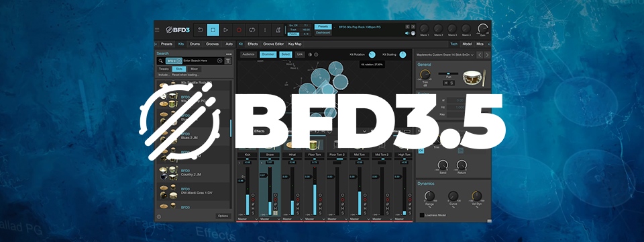
Task: Open the search filter funnel icon
Action: (228, 61)
